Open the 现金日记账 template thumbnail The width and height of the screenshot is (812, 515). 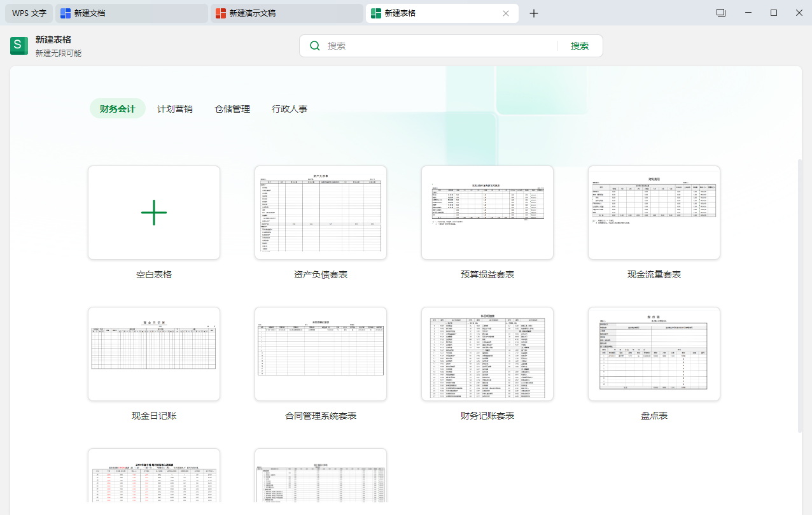[154, 354]
